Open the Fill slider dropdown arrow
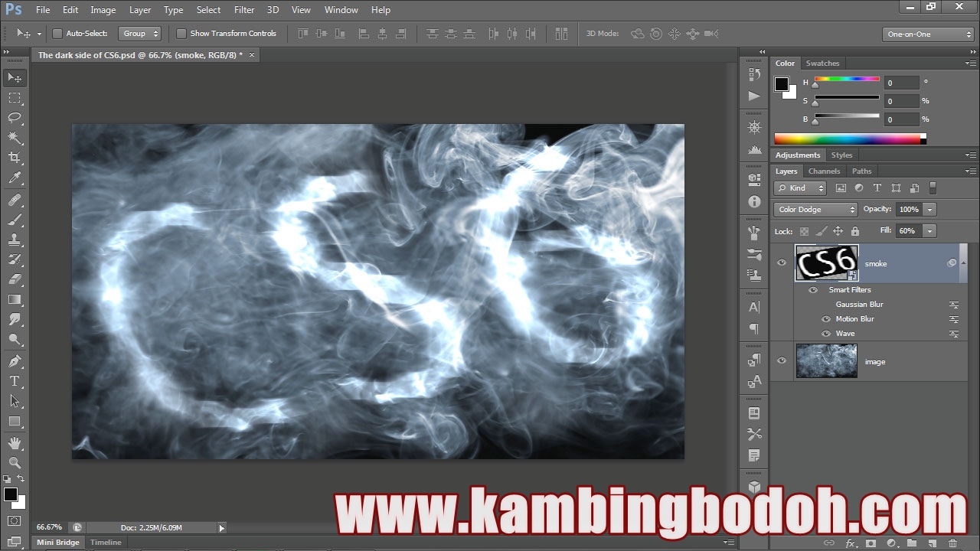This screenshot has width=980, height=551. pos(929,231)
